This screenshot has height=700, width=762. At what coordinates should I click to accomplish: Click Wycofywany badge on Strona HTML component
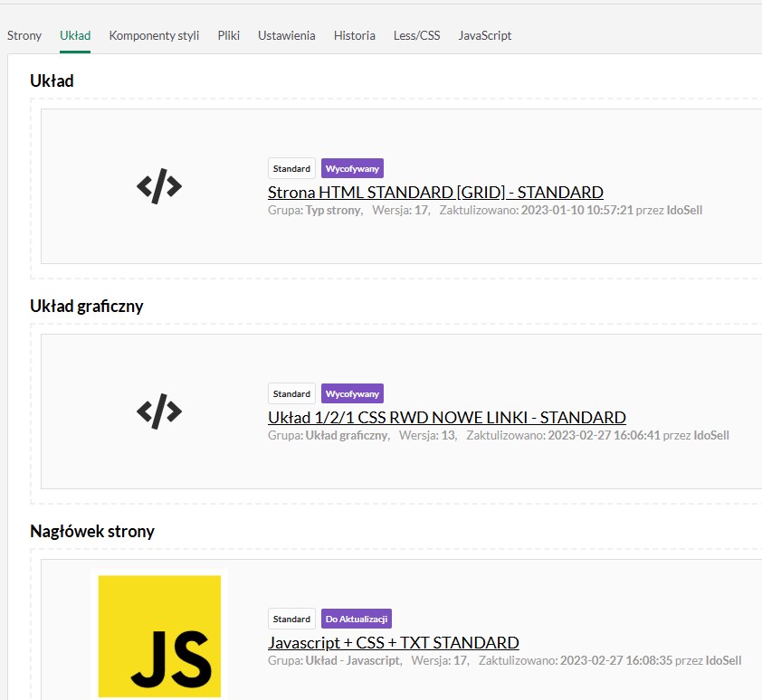click(x=352, y=168)
